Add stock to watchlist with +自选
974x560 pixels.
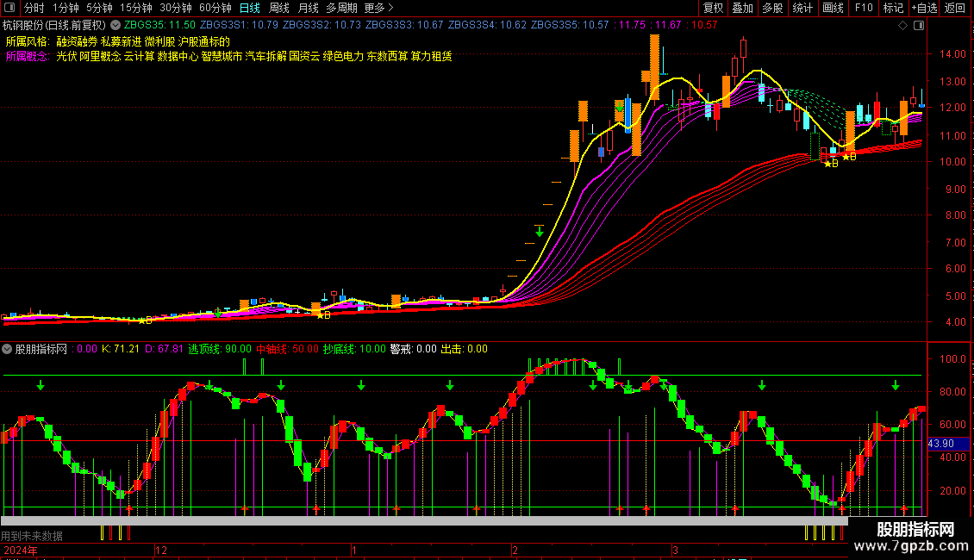pyautogui.click(x=924, y=8)
